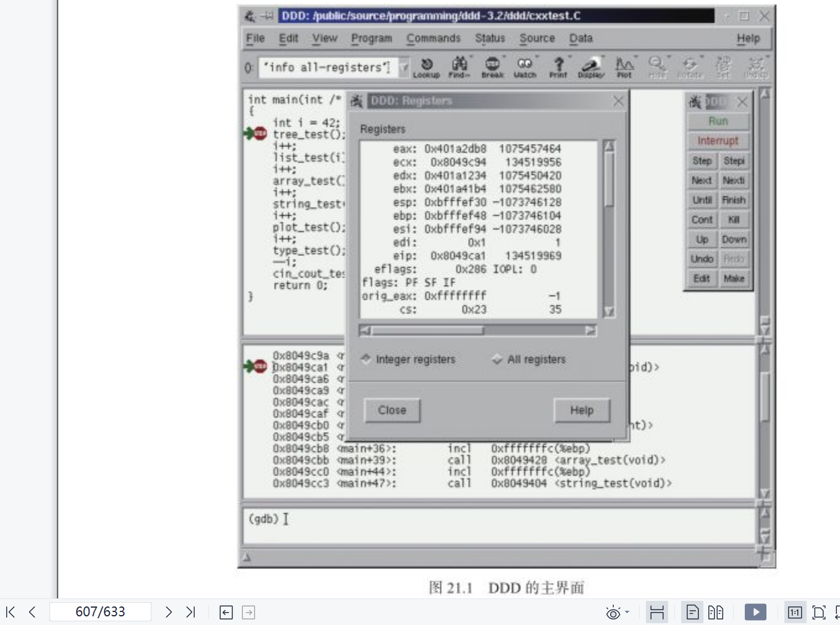Open the Status menu
Image resolution: width=840 pixels, height=625 pixels.
(490, 38)
